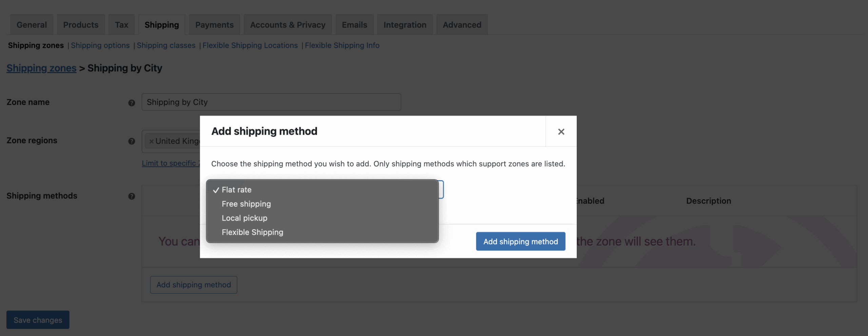Open the Shipping options sub-section link
This screenshot has width=868, height=336.
pos(100,45)
